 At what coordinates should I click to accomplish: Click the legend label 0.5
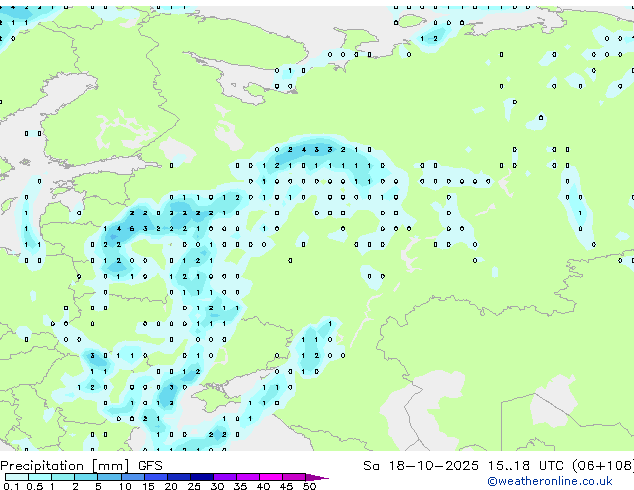pos(34,486)
